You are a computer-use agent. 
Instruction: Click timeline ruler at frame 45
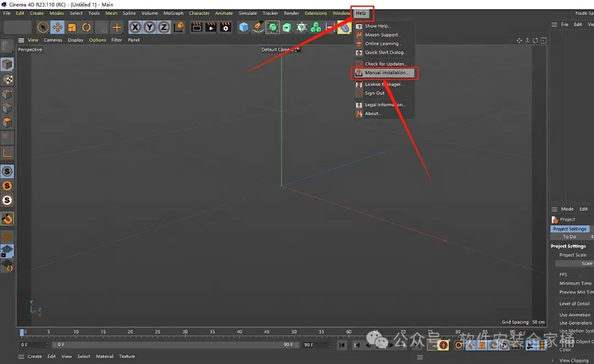[267, 332]
